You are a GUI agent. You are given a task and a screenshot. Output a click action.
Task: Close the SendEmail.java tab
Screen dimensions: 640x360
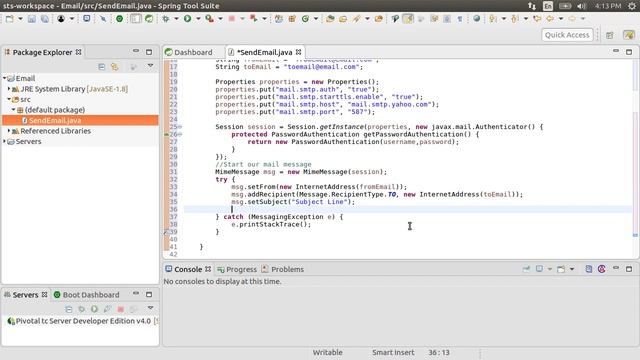coord(298,52)
